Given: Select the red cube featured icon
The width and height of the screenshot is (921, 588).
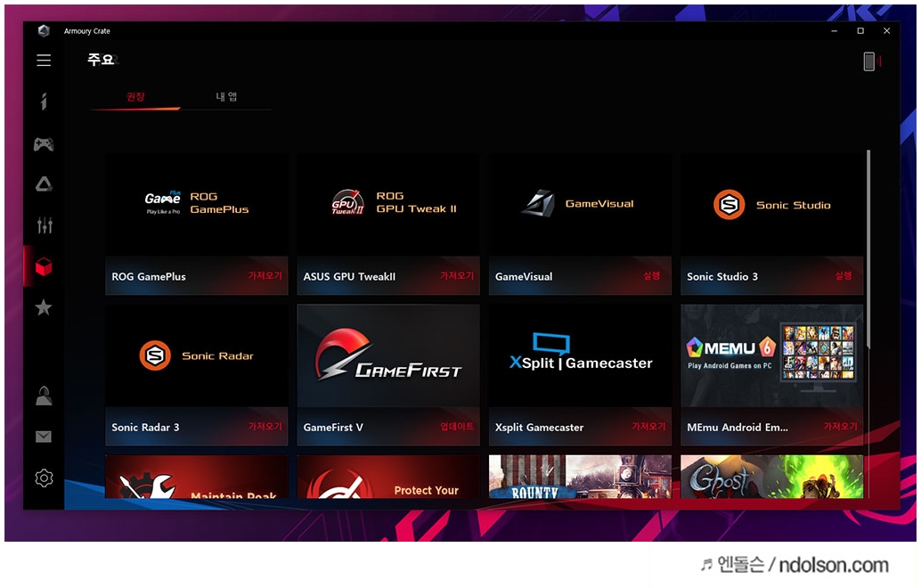Looking at the screenshot, I should click(x=44, y=266).
